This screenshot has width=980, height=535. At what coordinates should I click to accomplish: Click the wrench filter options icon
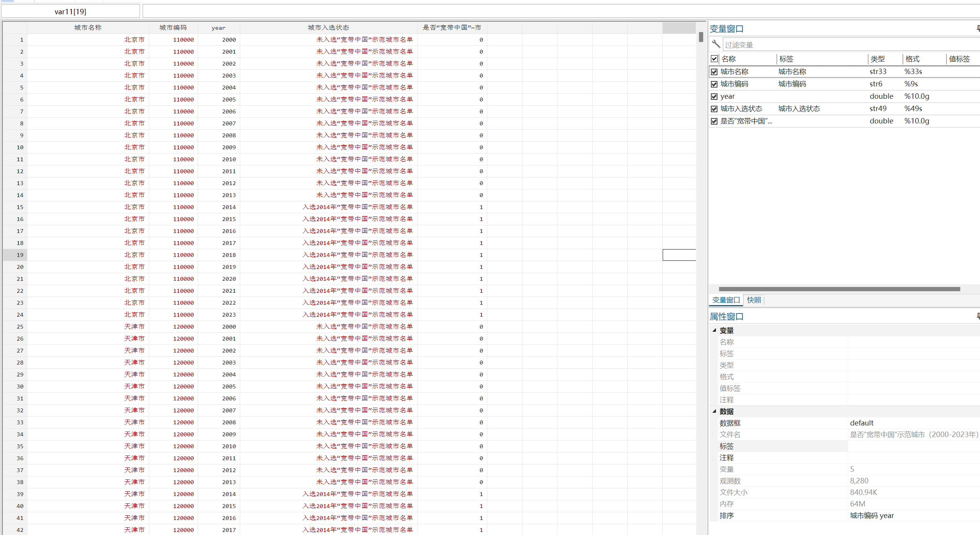716,44
